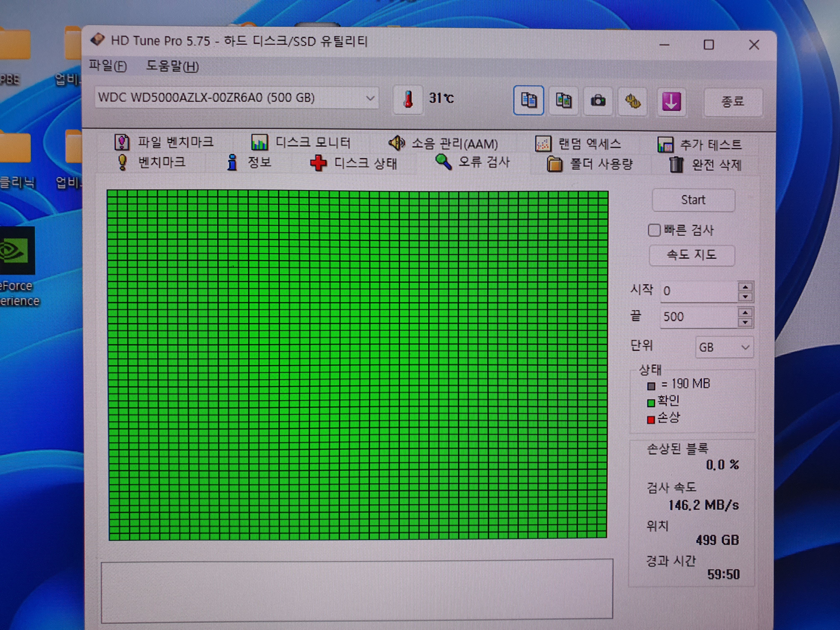Click the Benchmark lightbulb icon
This screenshot has width=840, height=630.
tap(122, 162)
